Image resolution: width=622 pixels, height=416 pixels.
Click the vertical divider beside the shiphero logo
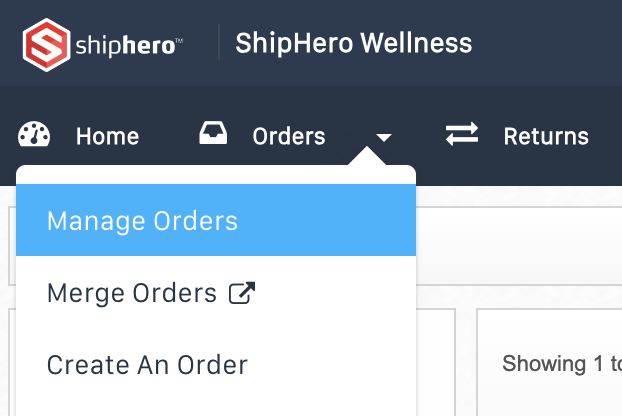(219, 42)
